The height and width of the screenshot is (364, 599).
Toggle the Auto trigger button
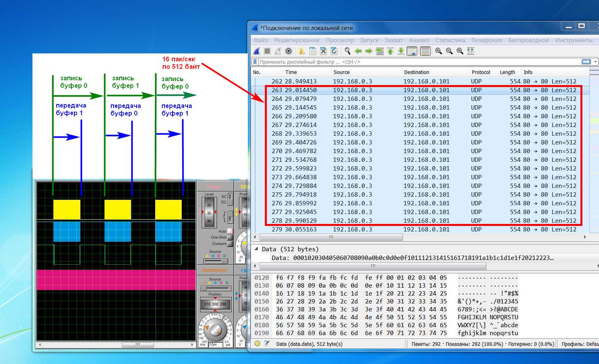[230, 231]
